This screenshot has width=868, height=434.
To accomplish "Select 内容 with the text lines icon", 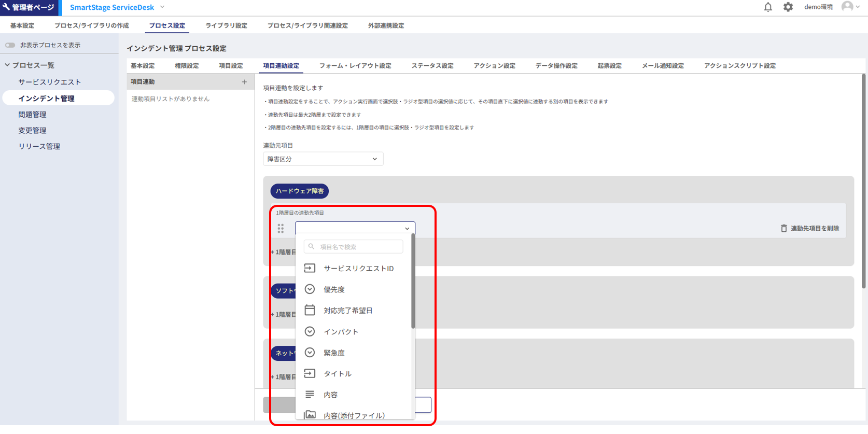I will pos(330,395).
